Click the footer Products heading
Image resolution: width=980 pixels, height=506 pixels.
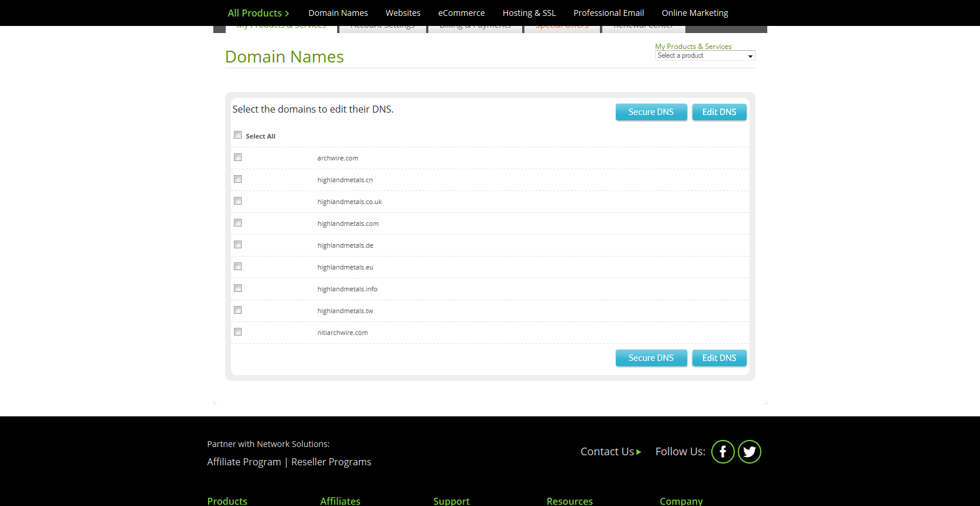pyautogui.click(x=227, y=501)
